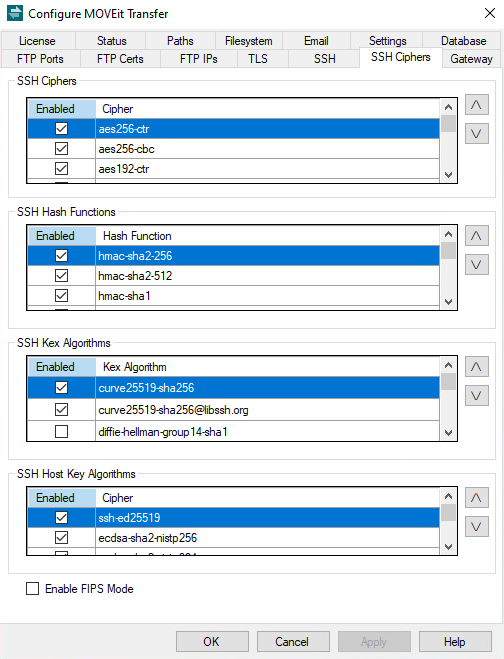Open the Gateway tab
504x659 pixels.
pyautogui.click(x=471, y=59)
